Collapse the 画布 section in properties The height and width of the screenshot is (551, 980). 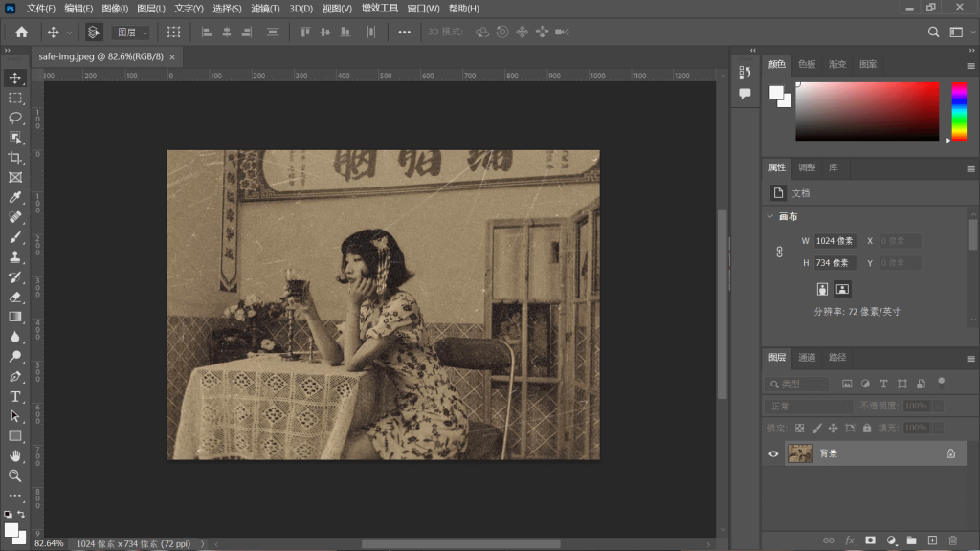click(770, 216)
